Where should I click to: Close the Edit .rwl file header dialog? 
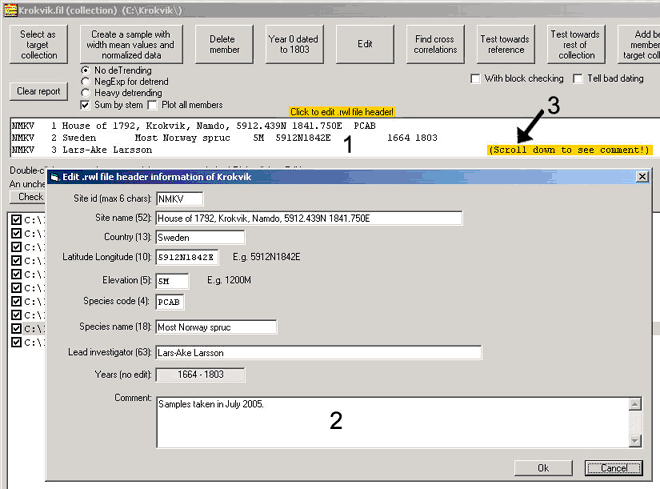point(642,177)
